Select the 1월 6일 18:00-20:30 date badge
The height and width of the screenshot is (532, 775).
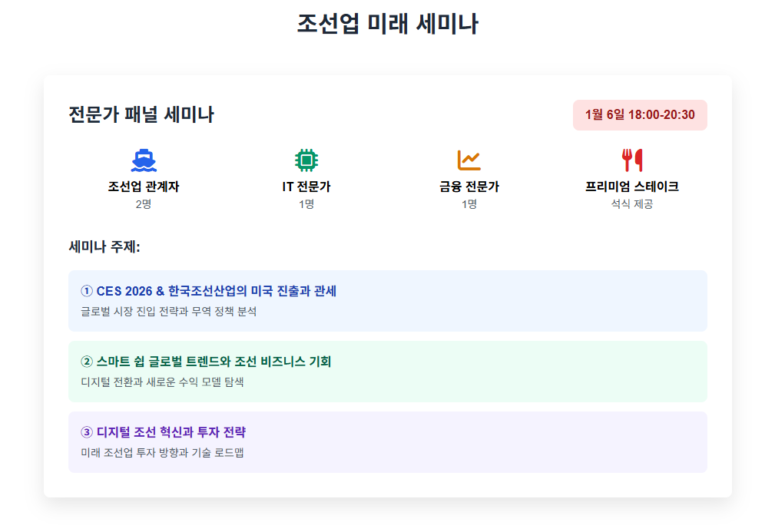(640, 115)
